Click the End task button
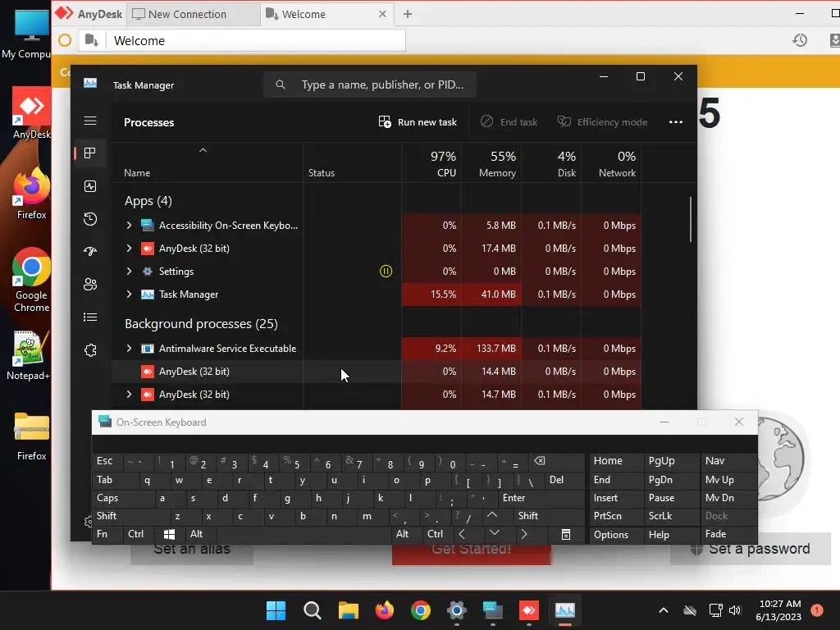This screenshot has width=840, height=630. coord(509,122)
